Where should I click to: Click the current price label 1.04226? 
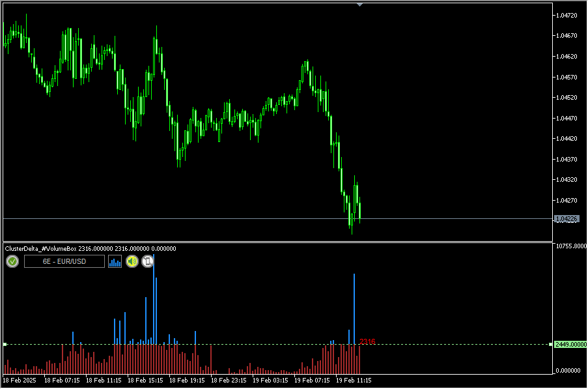567,219
